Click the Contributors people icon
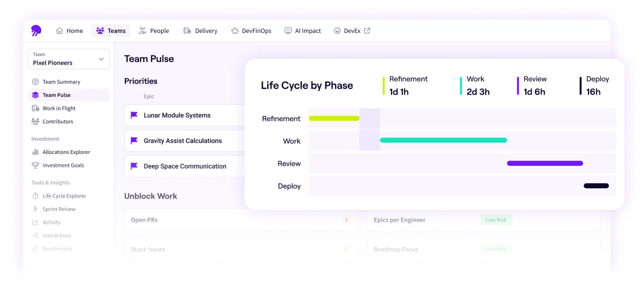 36,122
